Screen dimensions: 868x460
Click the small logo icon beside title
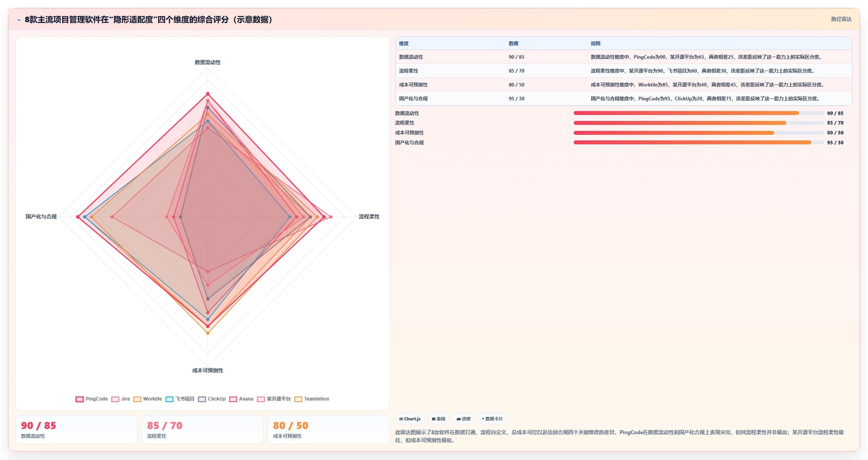coord(19,20)
